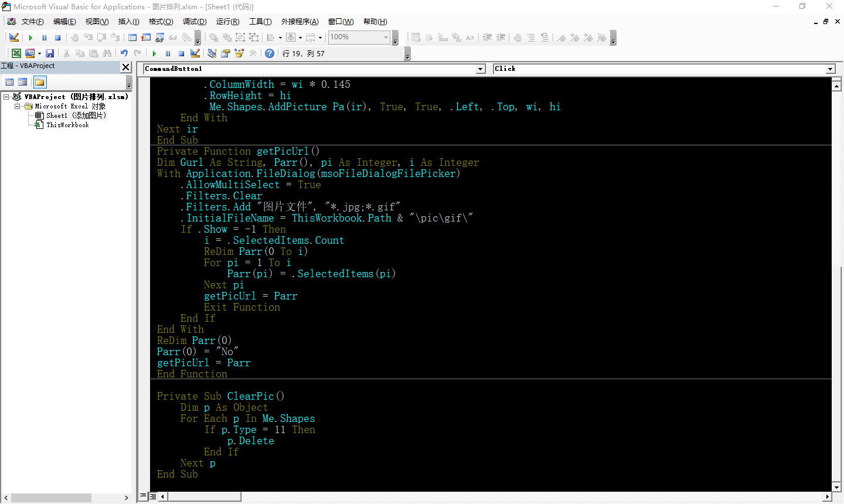This screenshot has height=504, width=844.
Task: Open the 外接程序(A) menu
Action: tap(300, 22)
